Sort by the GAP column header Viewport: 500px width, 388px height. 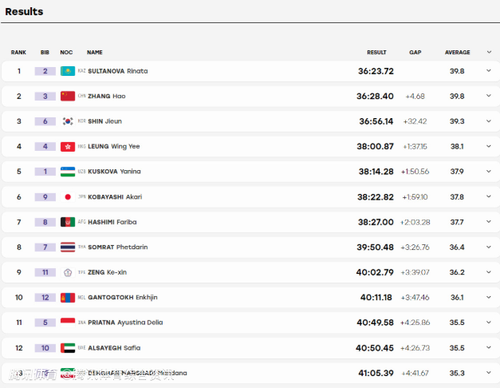click(x=415, y=52)
